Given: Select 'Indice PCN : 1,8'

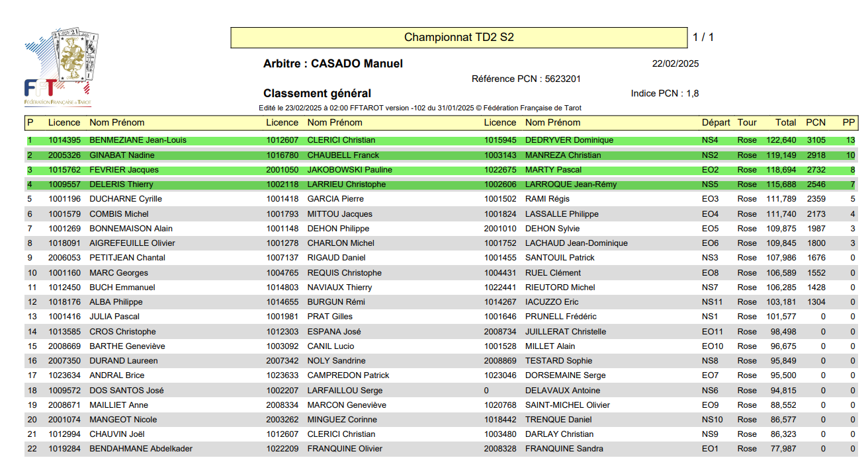Looking at the screenshot, I should (665, 94).
